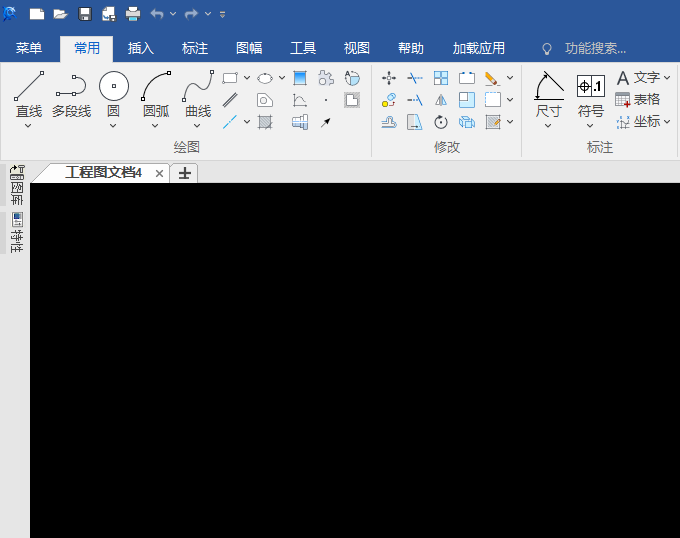Click the new file icon

37,14
